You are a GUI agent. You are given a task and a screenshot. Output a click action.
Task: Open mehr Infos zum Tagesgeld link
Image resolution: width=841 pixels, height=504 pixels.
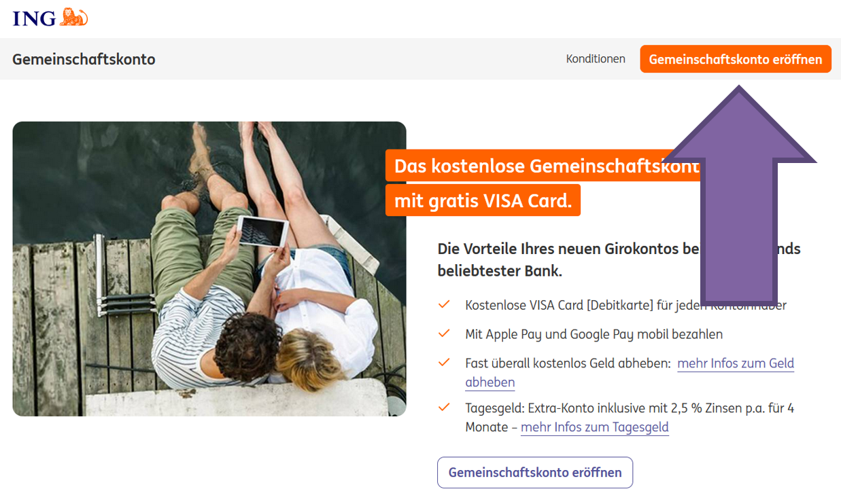pyautogui.click(x=595, y=427)
